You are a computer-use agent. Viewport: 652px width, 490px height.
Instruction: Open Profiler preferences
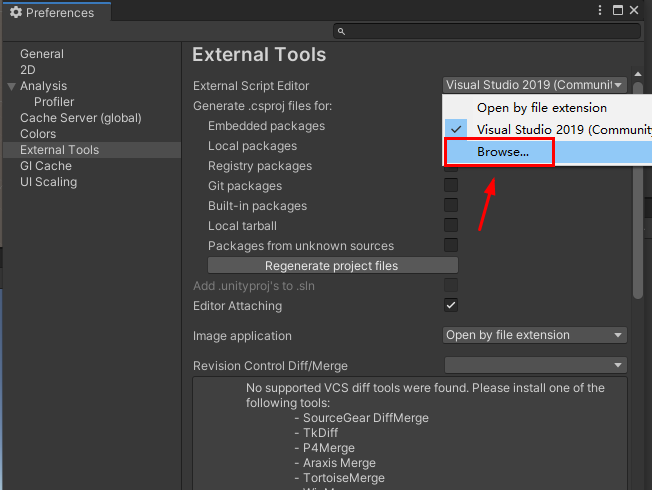(x=54, y=102)
